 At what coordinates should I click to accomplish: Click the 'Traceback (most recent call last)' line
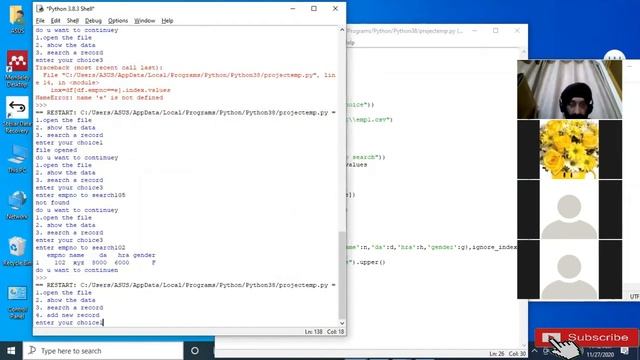(x=99, y=67)
